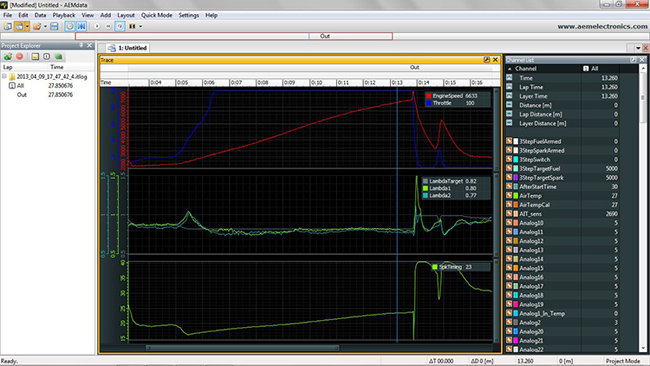650x366 pixels.
Task: Open the Quick Mode menu
Action: tap(156, 15)
